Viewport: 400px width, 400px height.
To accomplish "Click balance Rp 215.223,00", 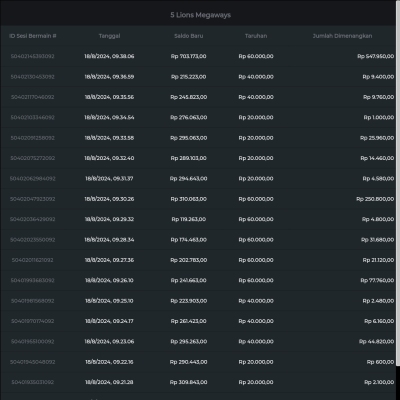I will 189,77.
